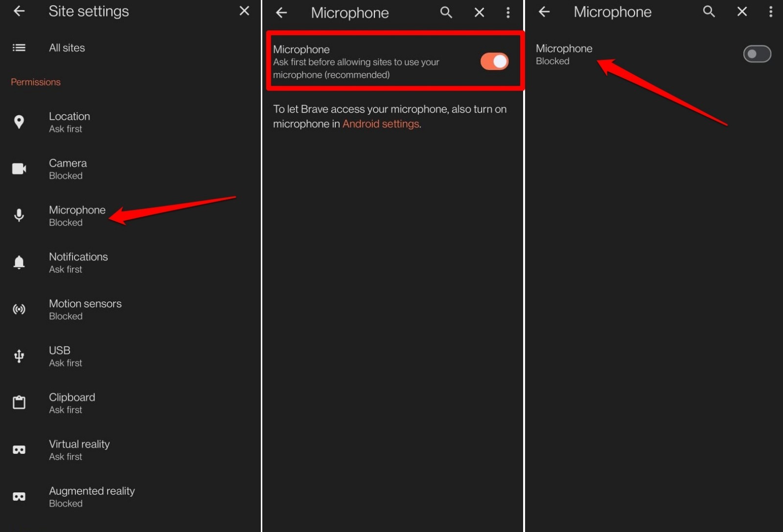Open Clipboard permission settings

[x=130, y=403]
